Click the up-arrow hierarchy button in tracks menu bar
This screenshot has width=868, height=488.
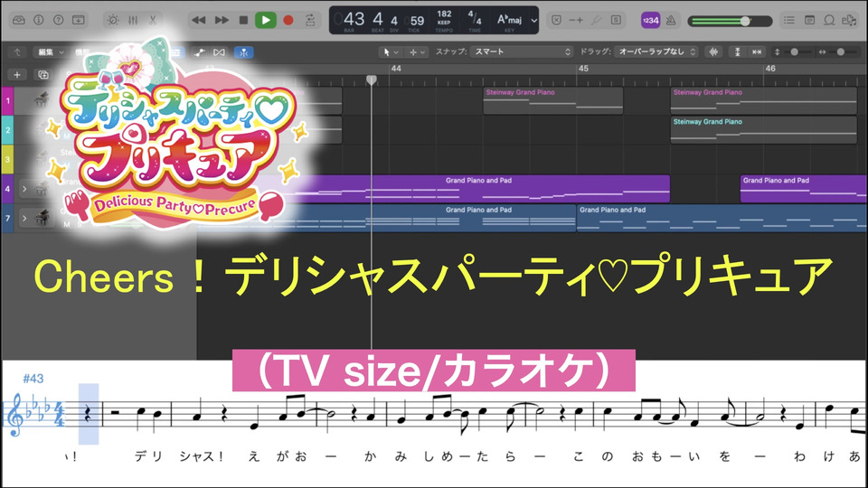pyautogui.click(x=17, y=52)
